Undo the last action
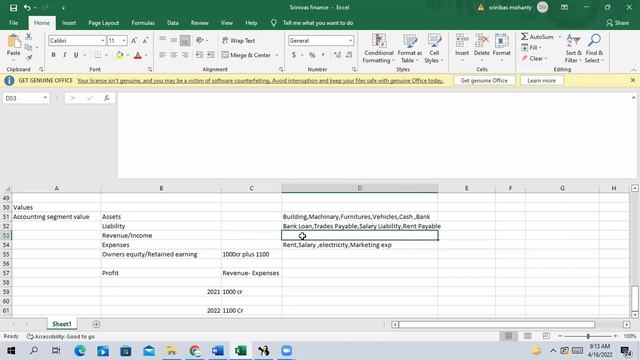Screen dimensions: 640x360 27,8
